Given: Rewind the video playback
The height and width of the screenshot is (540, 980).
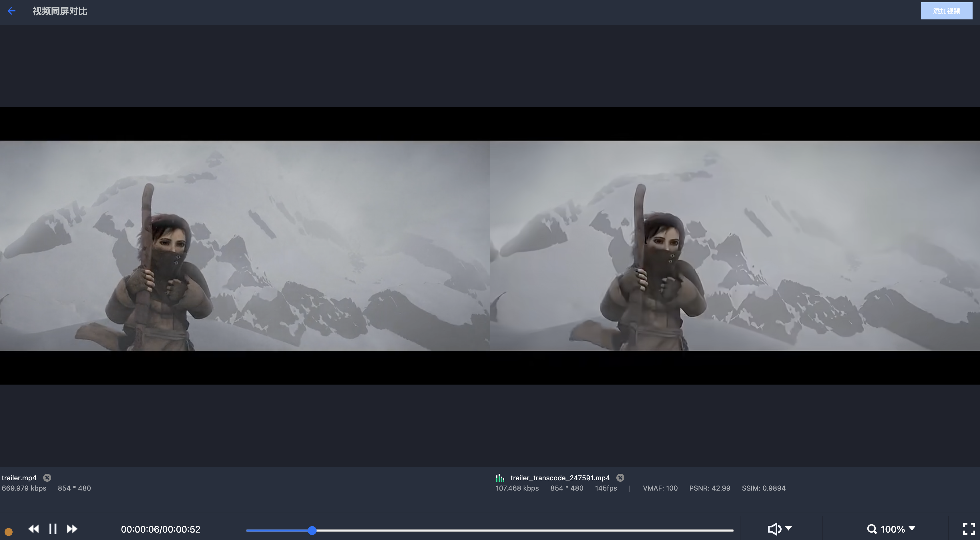Looking at the screenshot, I should (33, 529).
